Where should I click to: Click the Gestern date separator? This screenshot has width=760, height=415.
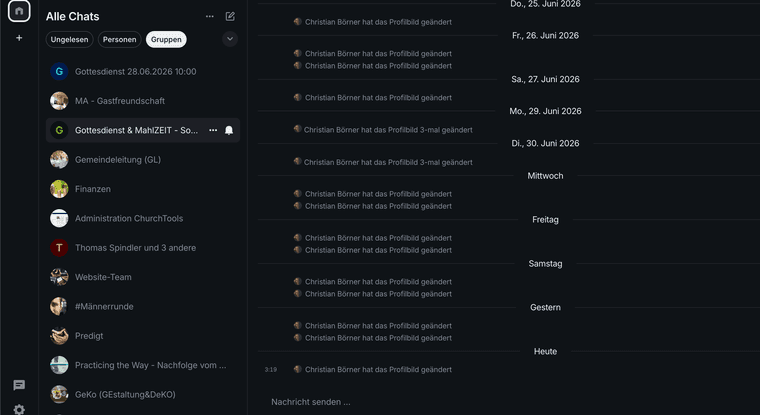pyautogui.click(x=545, y=307)
